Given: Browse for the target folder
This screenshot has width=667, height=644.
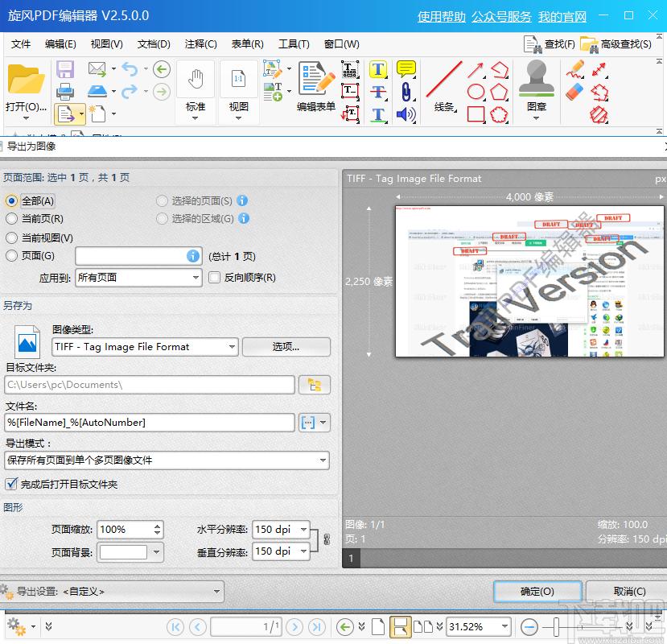Looking at the screenshot, I should coord(315,385).
